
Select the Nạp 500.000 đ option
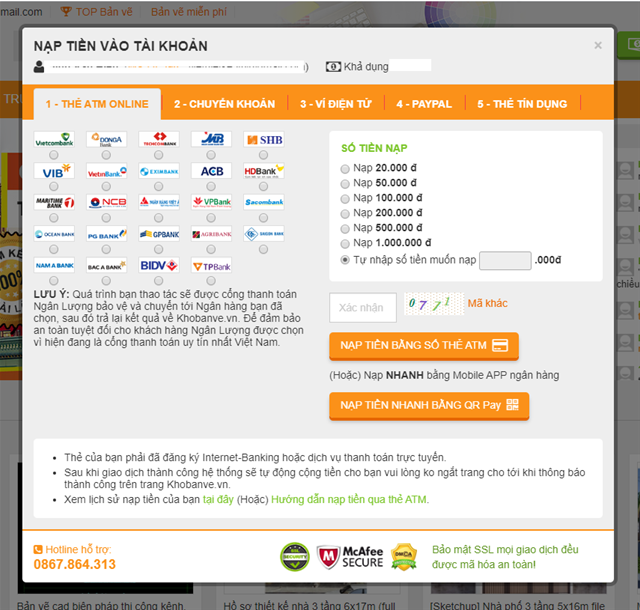[x=345, y=229]
